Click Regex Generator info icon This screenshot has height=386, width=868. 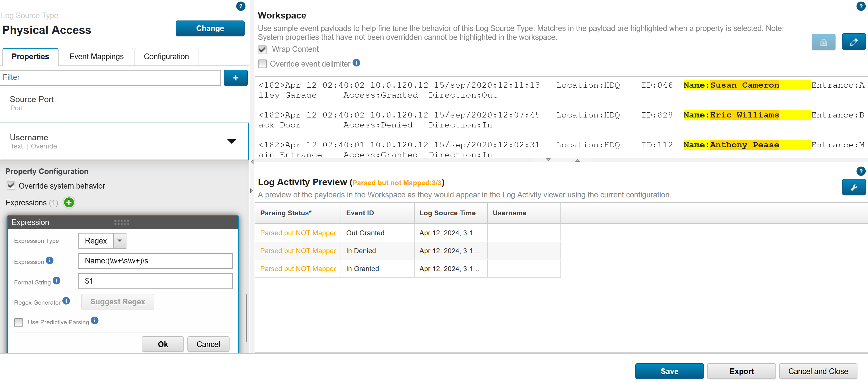pyautogui.click(x=66, y=301)
